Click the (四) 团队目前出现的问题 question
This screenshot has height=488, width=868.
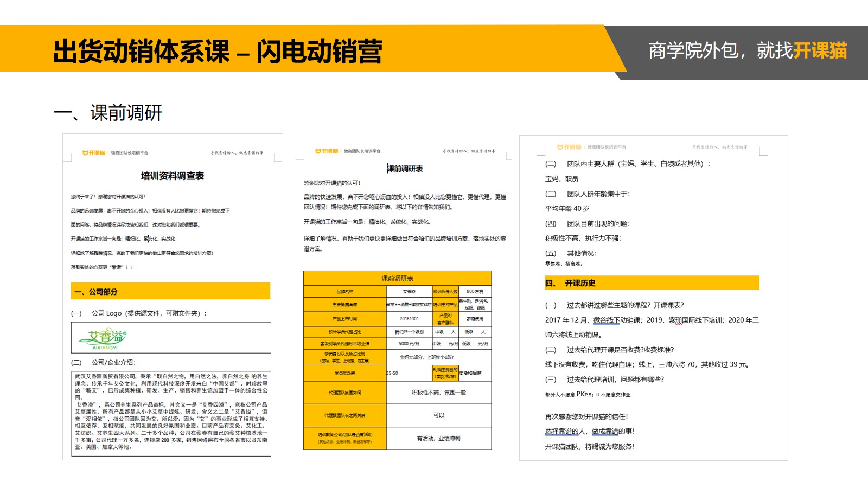588,224
